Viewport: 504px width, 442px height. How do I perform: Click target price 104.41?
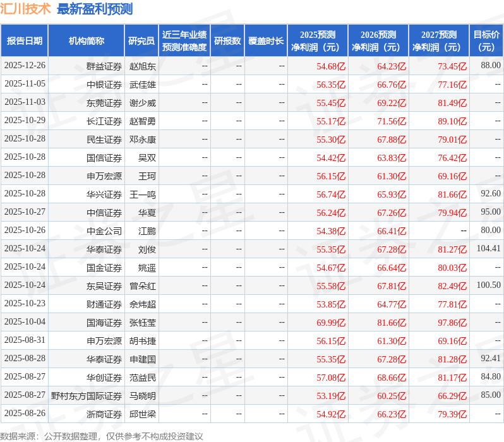point(489,249)
